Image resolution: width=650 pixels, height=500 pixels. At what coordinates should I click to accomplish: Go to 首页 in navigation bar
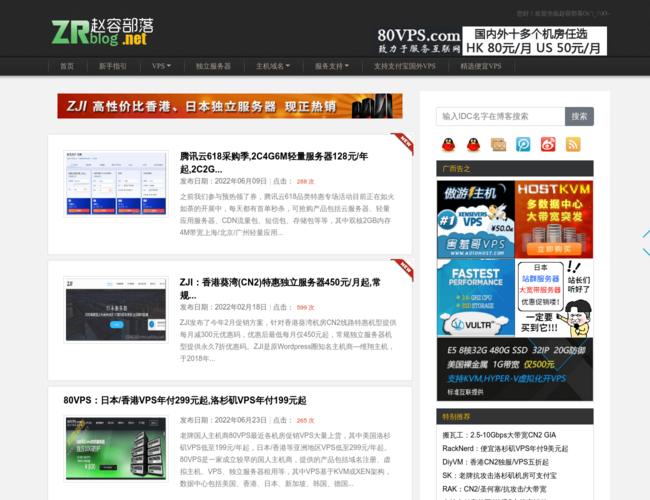pos(67,66)
